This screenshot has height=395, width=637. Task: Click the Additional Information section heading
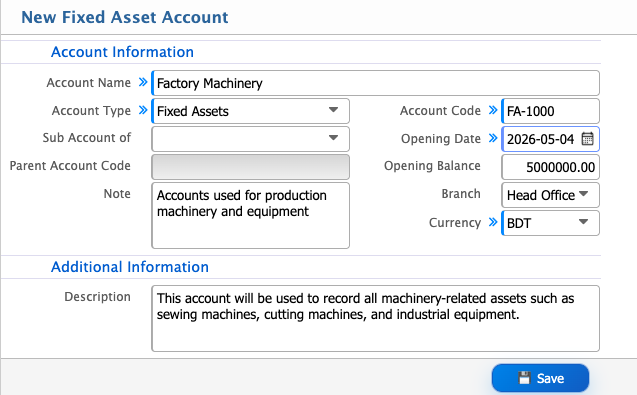(130, 267)
